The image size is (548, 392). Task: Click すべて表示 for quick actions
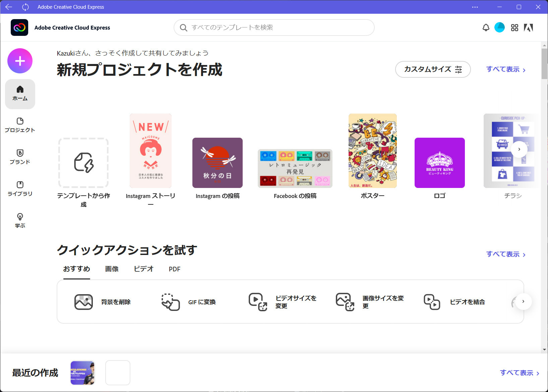[505, 254]
